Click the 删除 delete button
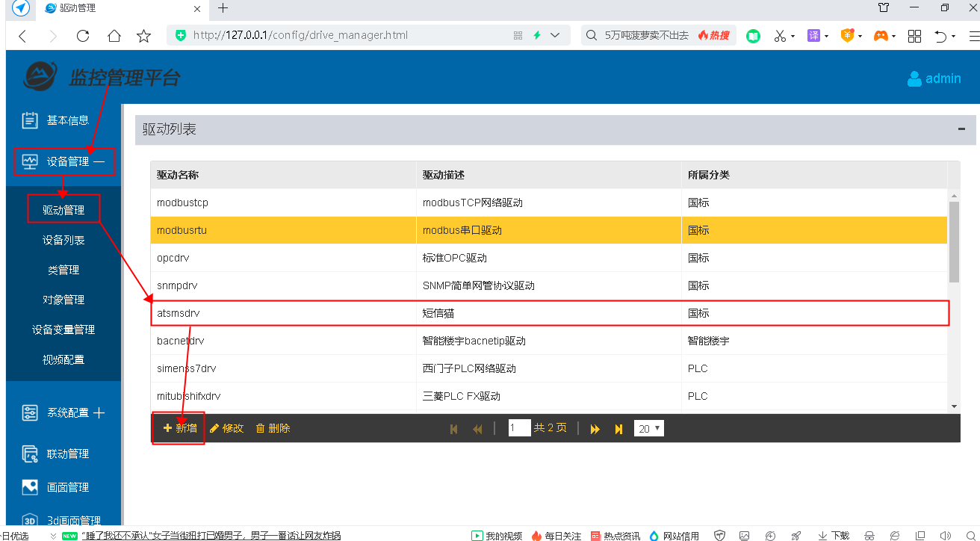980x541 pixels. point(273,428)
